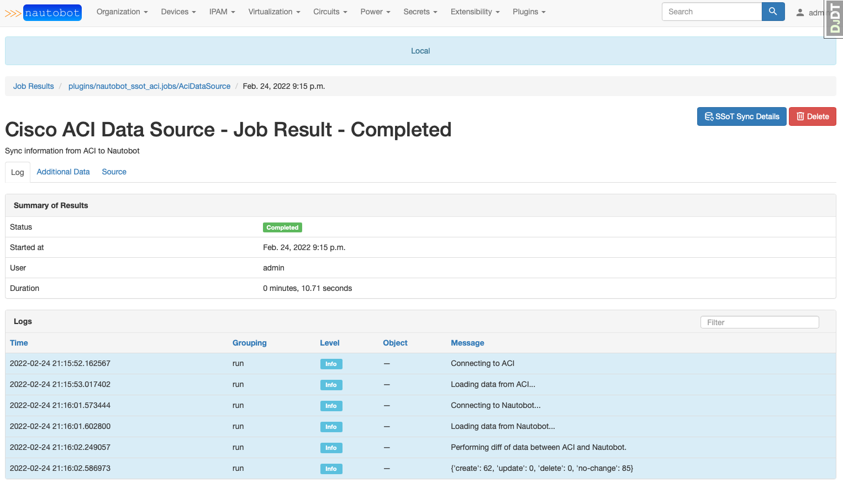
Task: Click the User value admin
Action: (273, 268)
